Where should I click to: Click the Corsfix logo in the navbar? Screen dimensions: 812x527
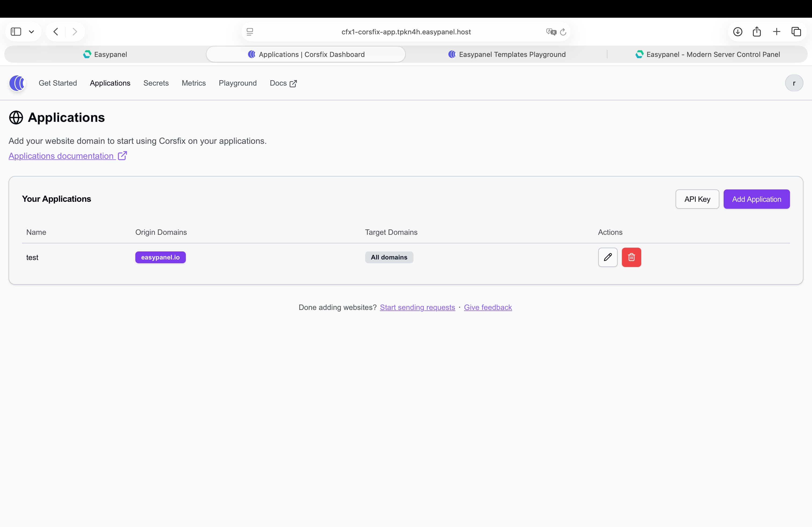(x=17, y=83)
